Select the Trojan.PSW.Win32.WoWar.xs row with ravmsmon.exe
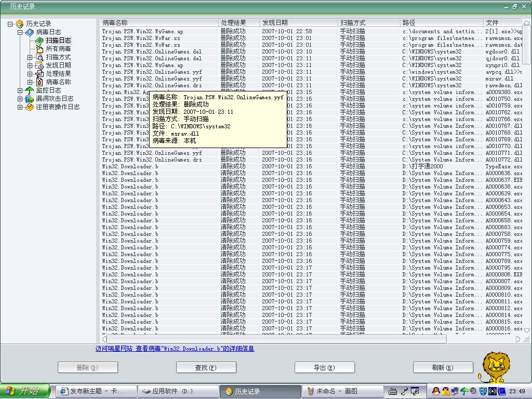The height and width of the screenshot is (399, 532). tap(312, 38)
